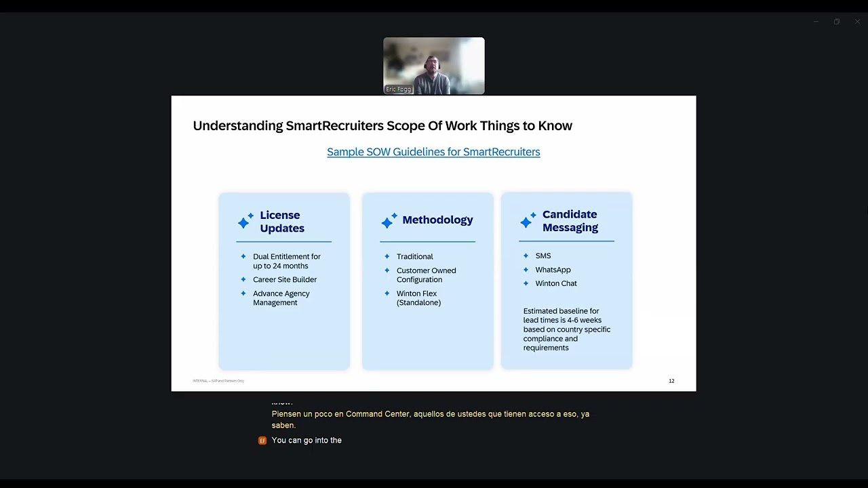Click the live caption "You can go into the"
Image resolution: width=868 pixels, height=488 pixels.
(307, 441)
